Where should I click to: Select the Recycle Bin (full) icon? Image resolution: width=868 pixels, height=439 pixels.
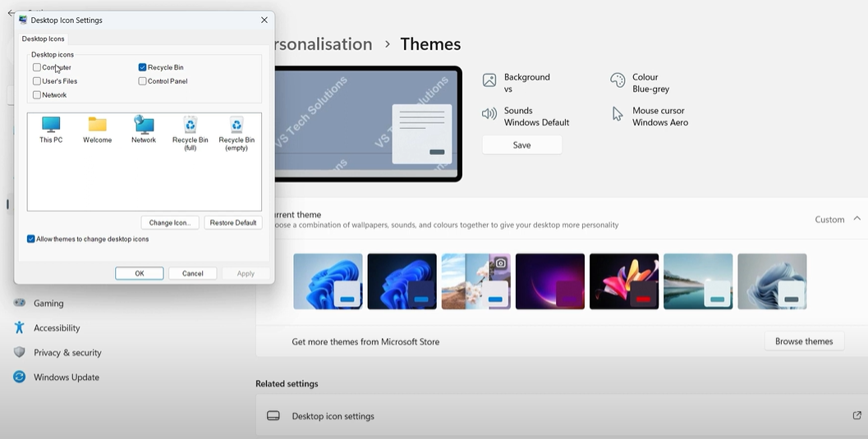tap(190, 133)
